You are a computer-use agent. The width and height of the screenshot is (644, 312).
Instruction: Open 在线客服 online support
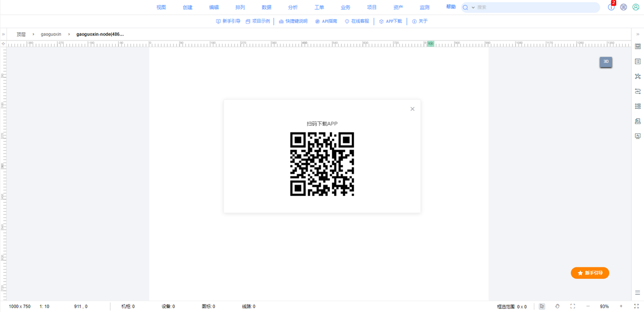pyautogui.click(x=357, y=21)
